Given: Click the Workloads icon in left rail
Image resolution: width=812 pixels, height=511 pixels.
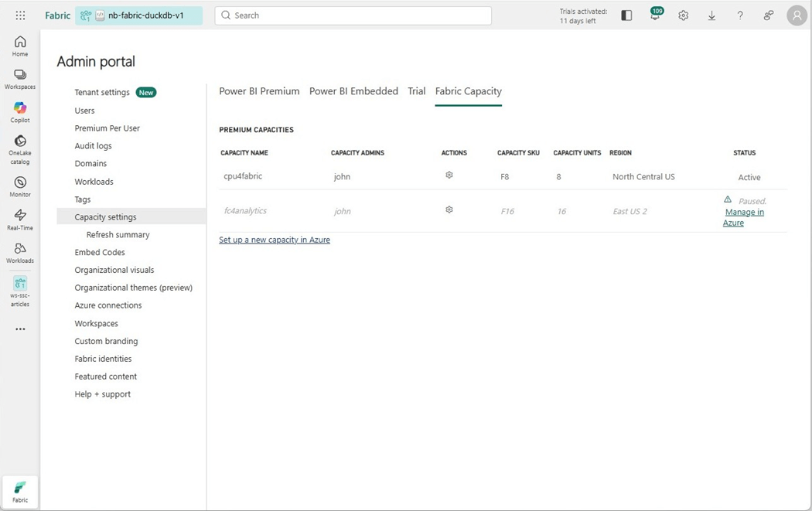Looking at the screenshot, I should [x=20, y=253].
